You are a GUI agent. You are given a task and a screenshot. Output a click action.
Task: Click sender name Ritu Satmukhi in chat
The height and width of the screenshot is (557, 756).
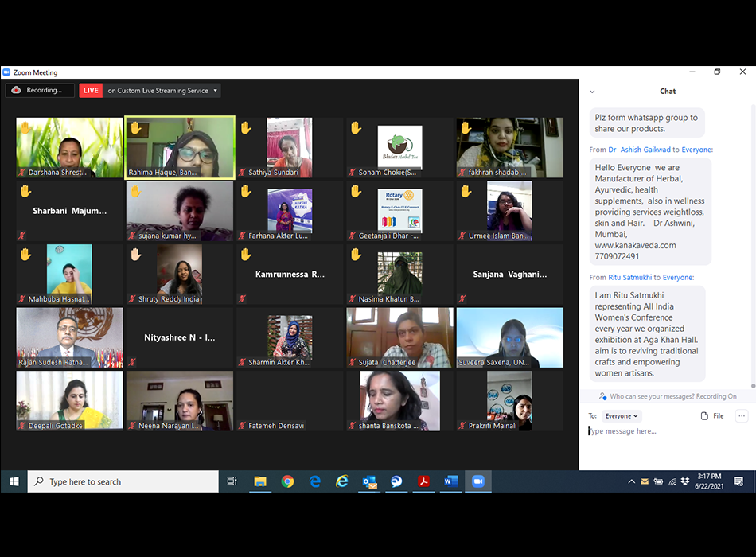[x=629, y=277]
